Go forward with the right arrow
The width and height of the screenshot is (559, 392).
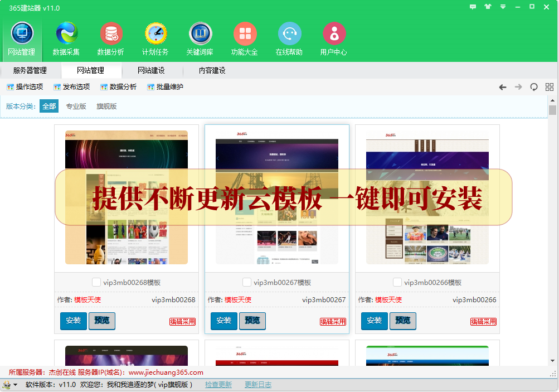point(518,87)
